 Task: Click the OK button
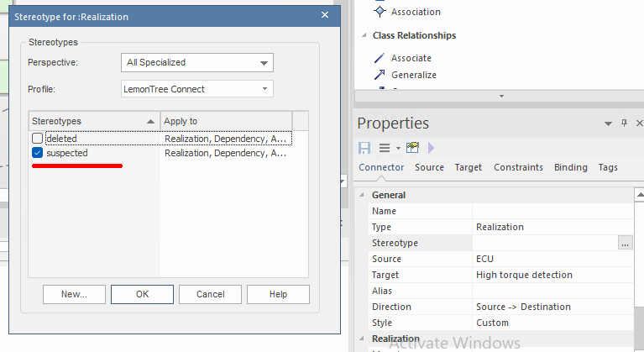click(x=142, y=295)
